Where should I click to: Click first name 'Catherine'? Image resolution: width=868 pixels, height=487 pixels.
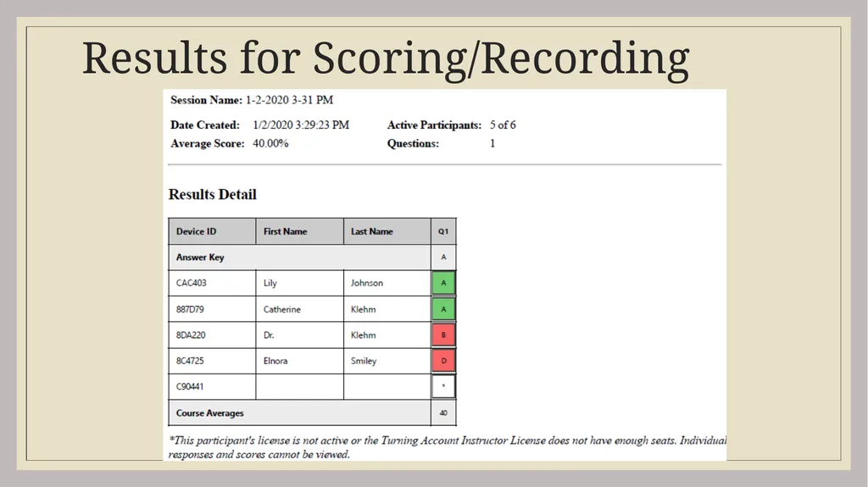(281, 309)
